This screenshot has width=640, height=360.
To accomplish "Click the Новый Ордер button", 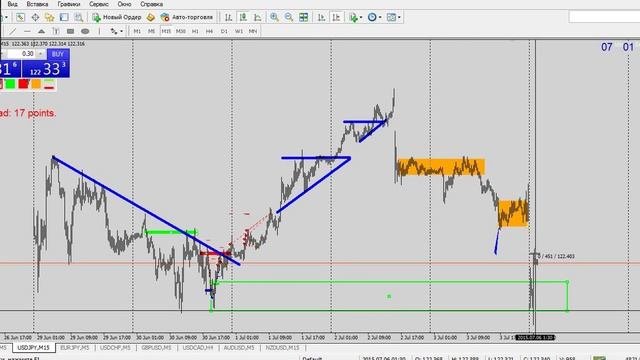I will [x=117, y=17].
